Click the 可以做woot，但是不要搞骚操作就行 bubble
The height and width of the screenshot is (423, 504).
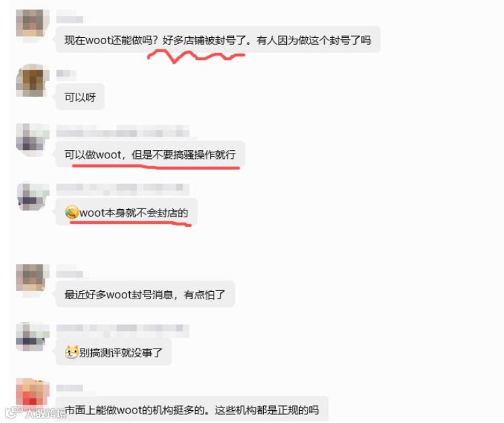click(x=150, y=154)
